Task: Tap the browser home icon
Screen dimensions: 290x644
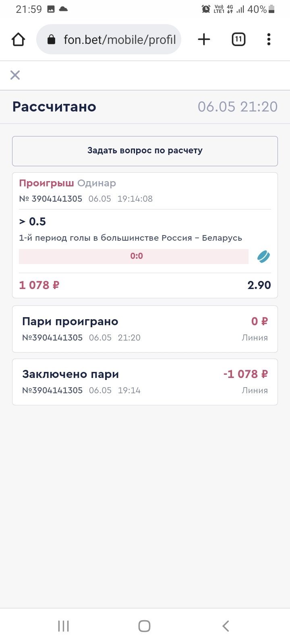Action: pos(19,39)
